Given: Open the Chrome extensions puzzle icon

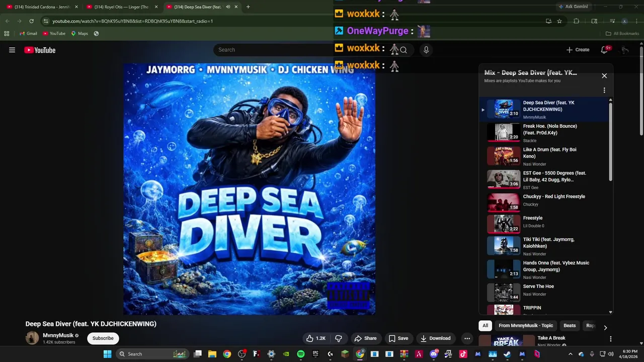Looking at the screenshot, I should (577, 21).
